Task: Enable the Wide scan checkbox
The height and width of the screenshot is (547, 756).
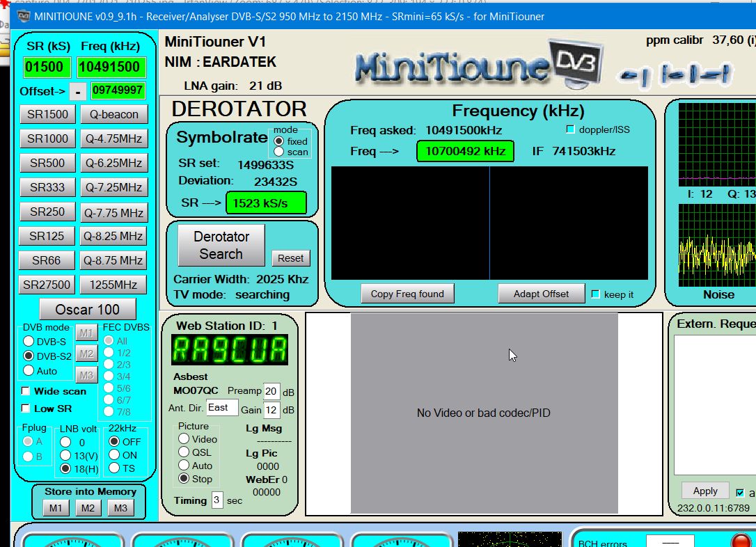Action: 26,391
